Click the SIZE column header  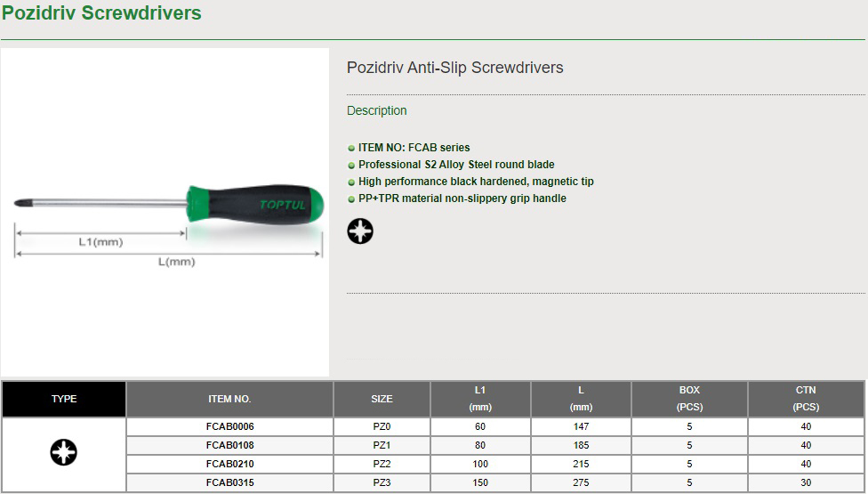(x=382, y=399)
